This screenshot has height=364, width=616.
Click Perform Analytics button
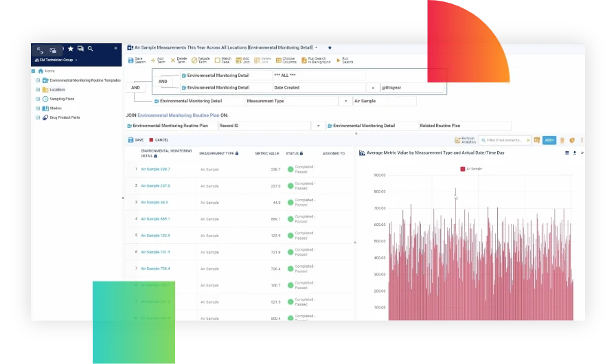pyautogui.click(x=465, y=140)
